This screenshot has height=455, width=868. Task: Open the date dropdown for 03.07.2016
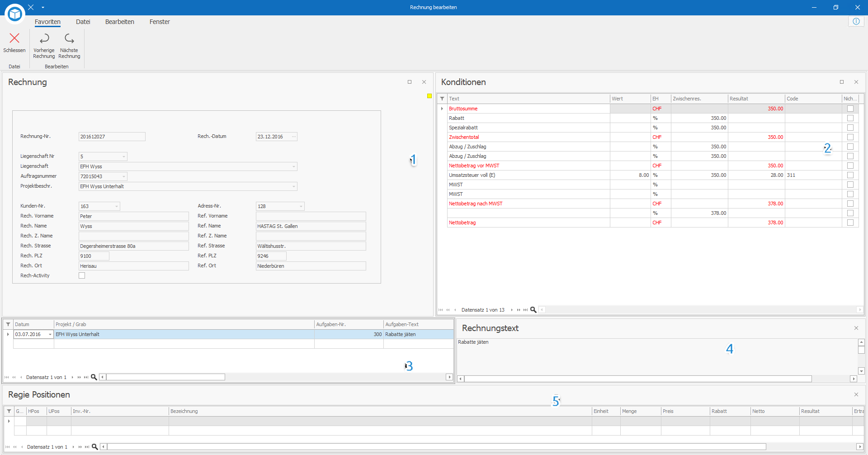coord(50,334)
